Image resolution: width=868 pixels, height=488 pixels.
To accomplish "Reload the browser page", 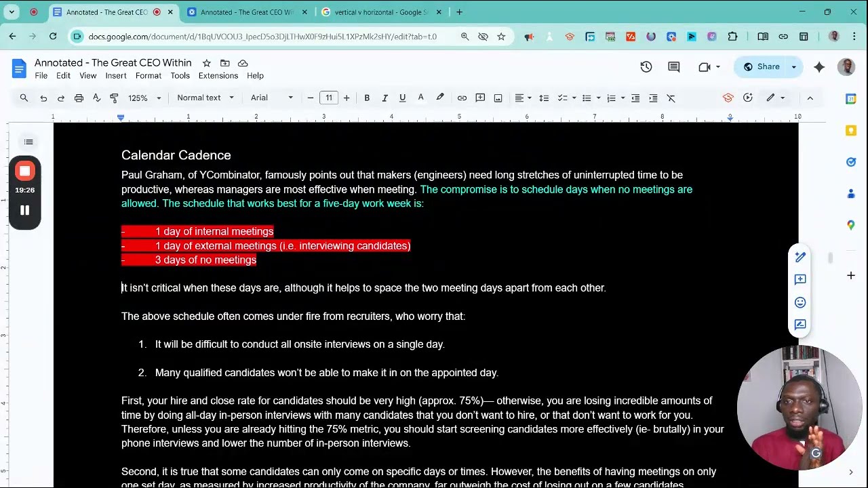I will point(53,37).
